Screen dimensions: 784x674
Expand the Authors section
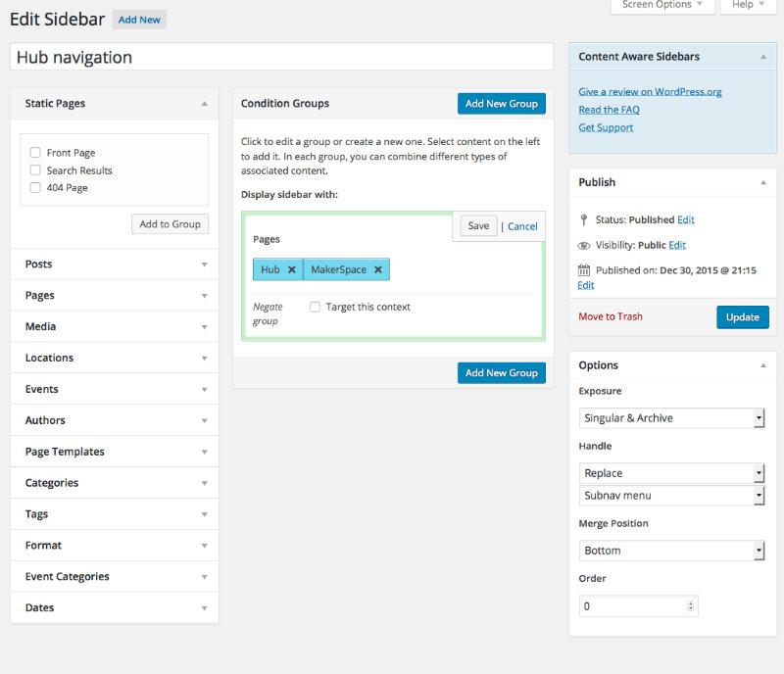click(115, 420)
